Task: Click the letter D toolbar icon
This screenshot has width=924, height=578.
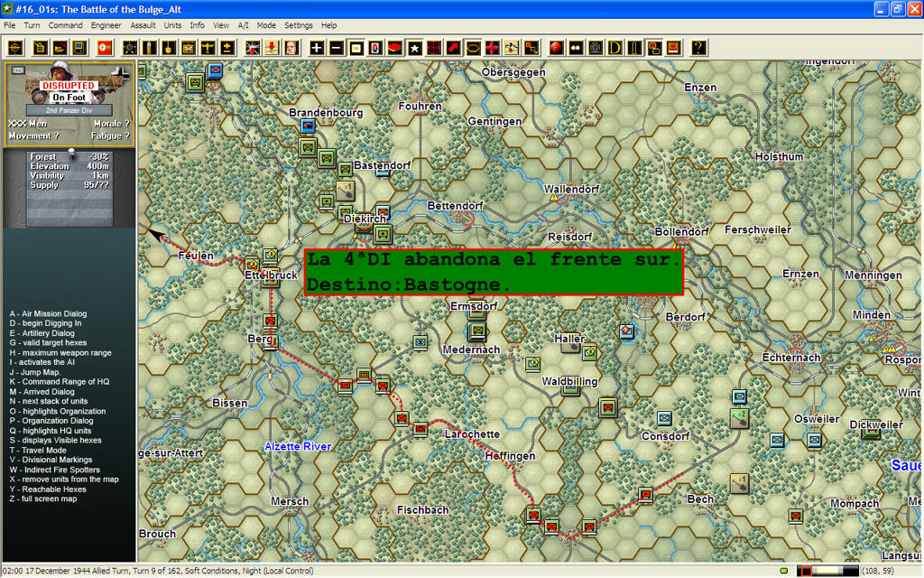Action: (x=614, y=48)
